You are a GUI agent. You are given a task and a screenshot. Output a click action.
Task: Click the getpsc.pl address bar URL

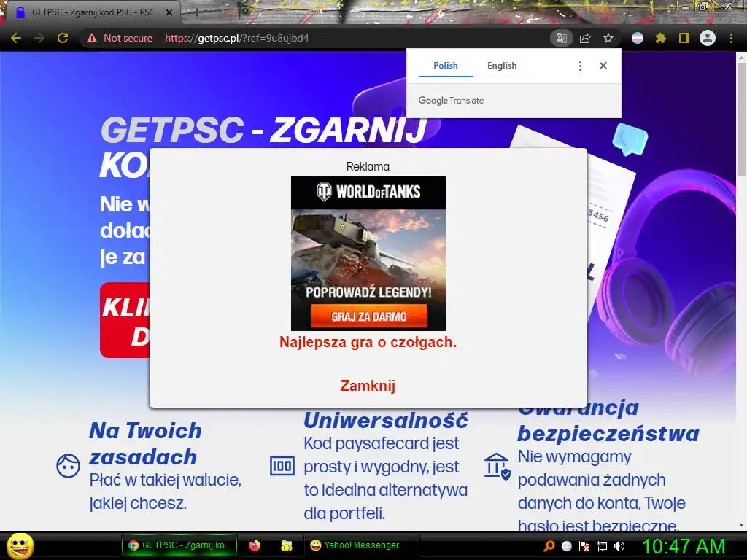click(x=237, y=38)
